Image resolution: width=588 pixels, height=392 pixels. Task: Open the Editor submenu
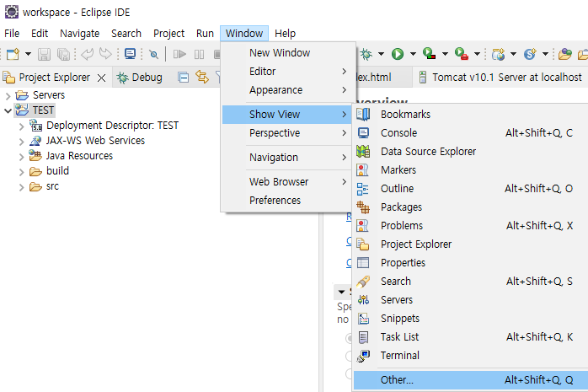[x=288, y=72]
